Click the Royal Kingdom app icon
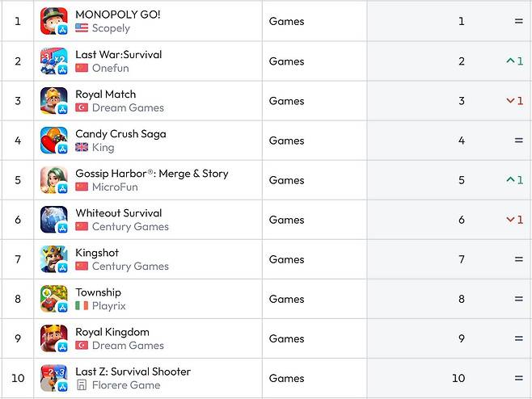532x399 pixels. click(53, 338)
